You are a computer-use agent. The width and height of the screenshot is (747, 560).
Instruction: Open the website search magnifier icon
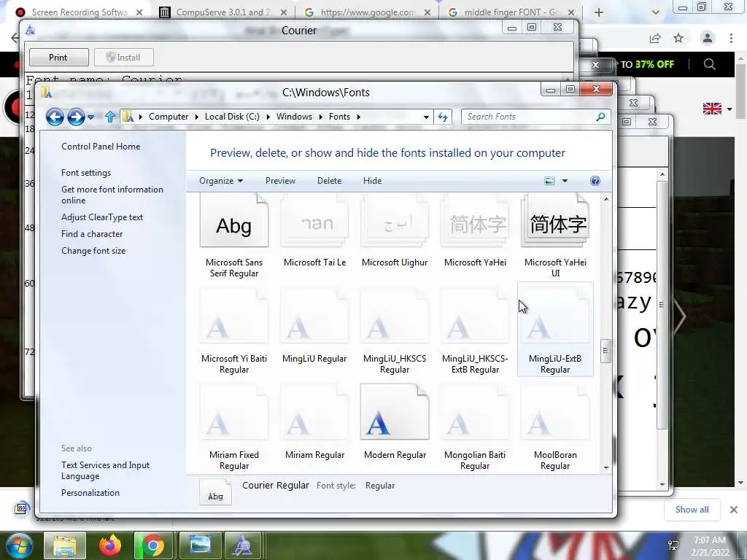pos(709,64)
